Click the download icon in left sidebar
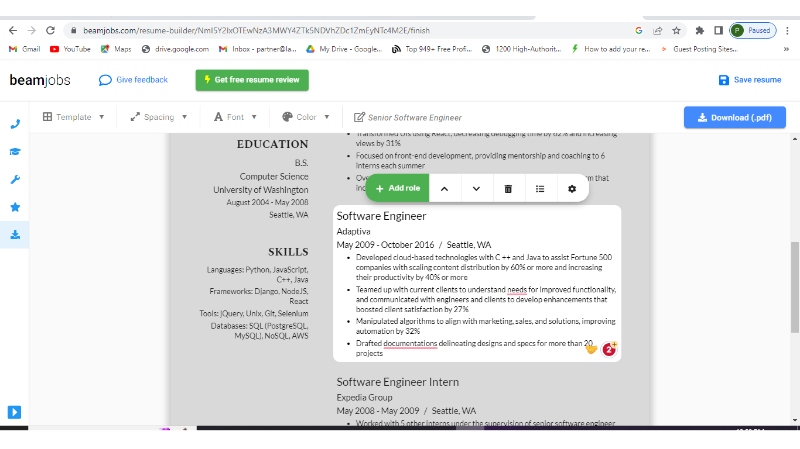This screenshot has width=800, height=449. pos(14,235)
